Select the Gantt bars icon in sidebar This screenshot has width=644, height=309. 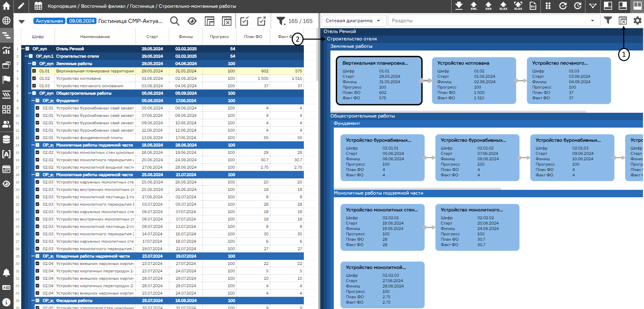tap(6, 35)
